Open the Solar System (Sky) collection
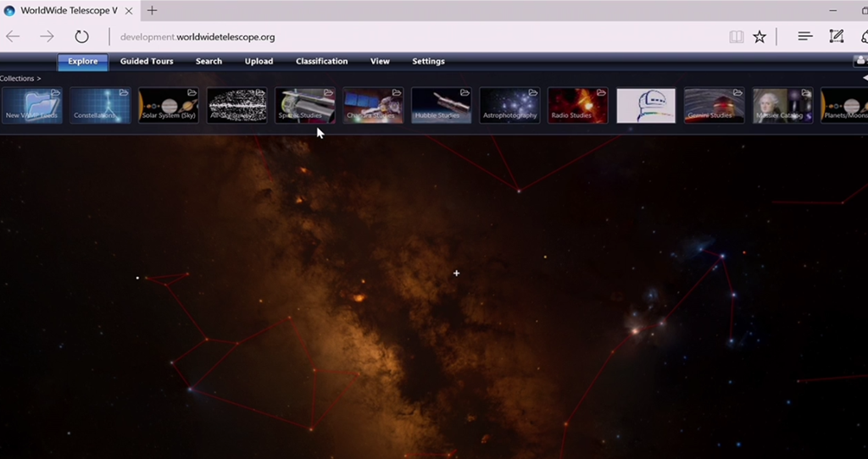 point(169,106)
